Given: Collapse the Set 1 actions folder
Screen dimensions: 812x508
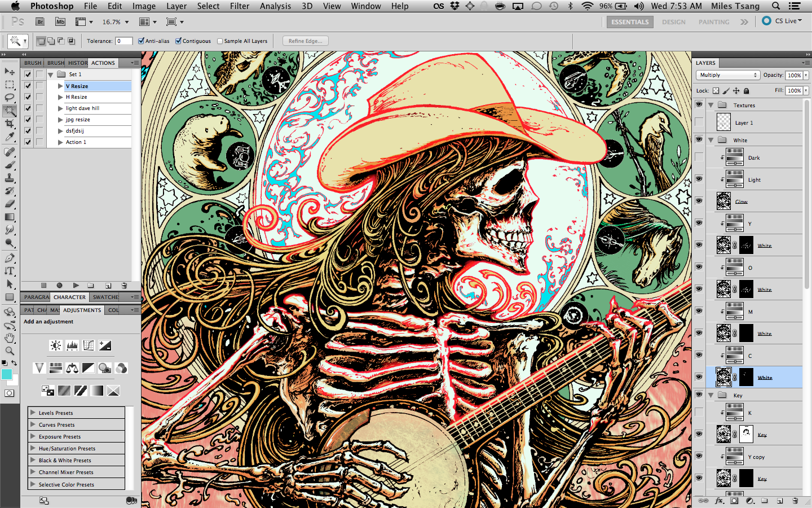Looking at the screenshot, I should click(x=51, y=75).
